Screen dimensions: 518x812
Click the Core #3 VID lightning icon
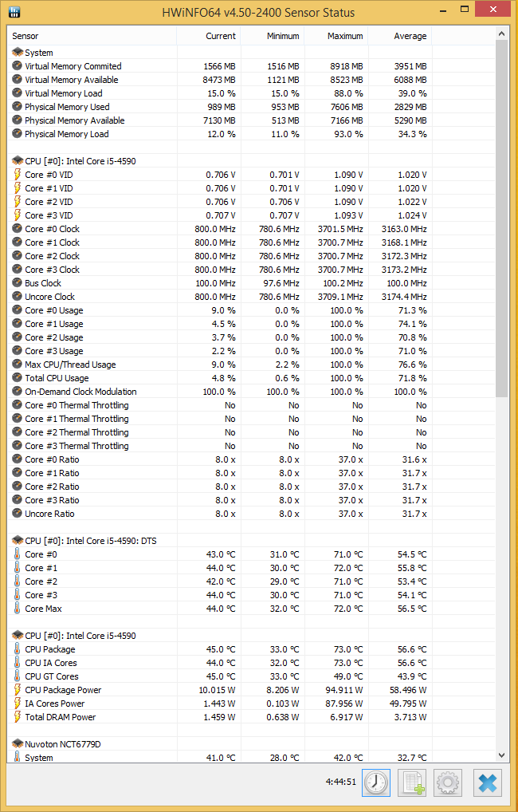17,215
